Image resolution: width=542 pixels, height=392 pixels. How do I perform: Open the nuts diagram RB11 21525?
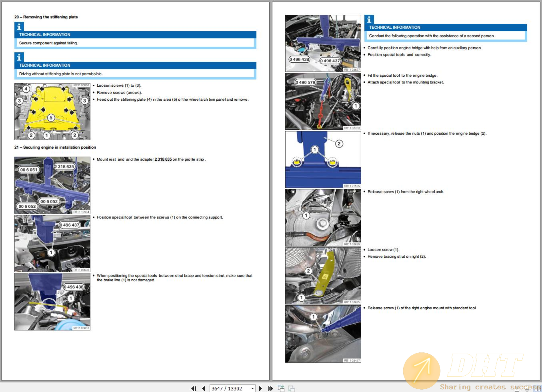point(323,159)
